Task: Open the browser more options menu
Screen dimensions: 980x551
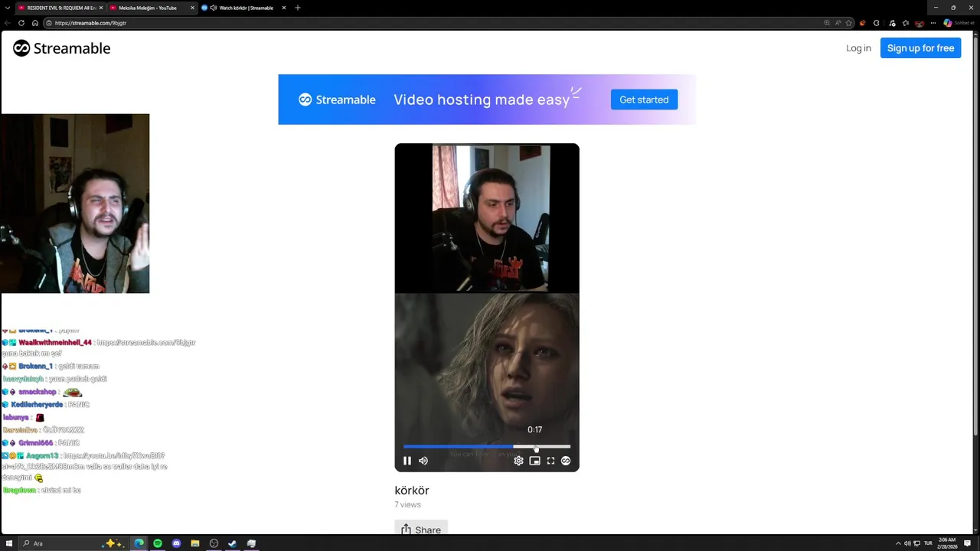Action: (933, 23)
